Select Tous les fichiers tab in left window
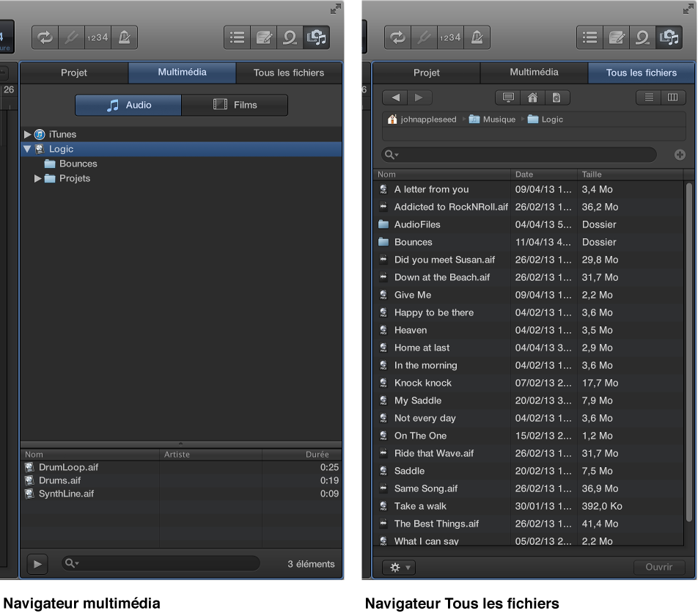Viewport: 698px width, 616px height. tap(289, 73)
